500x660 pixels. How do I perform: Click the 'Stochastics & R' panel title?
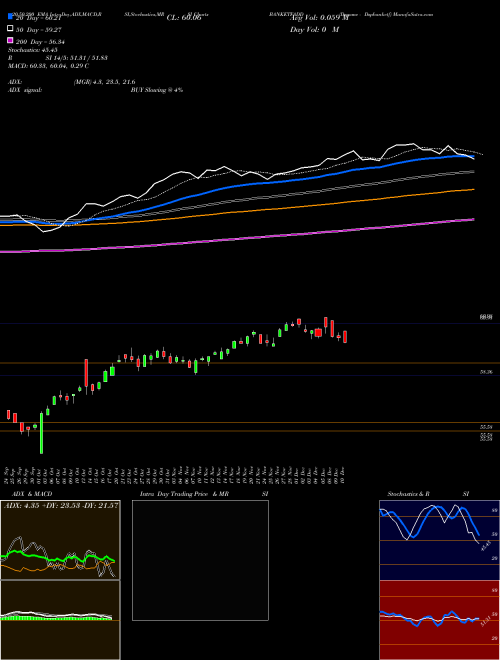coord(409,494)
